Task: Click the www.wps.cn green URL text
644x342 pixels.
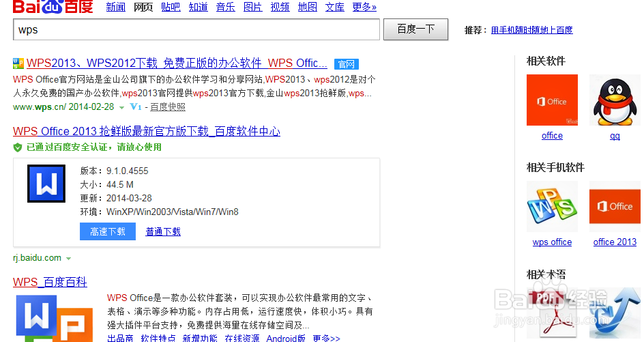Action: tap(39, 107)
